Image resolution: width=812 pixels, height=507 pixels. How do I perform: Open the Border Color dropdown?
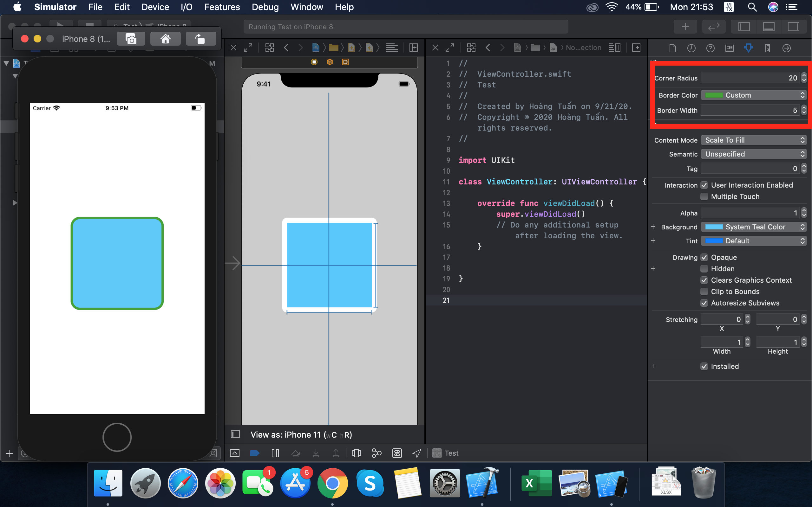pyautogui.click(x=754, y=95)
